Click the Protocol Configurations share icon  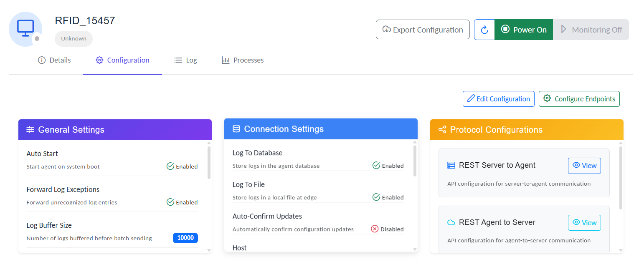point(442,130)
